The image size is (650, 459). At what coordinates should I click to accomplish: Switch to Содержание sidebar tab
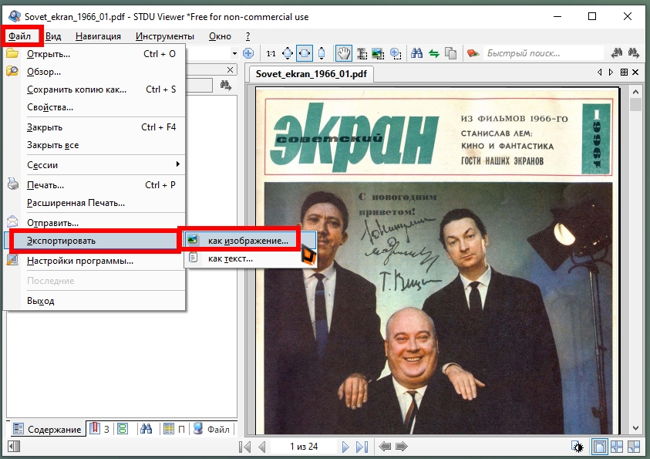[x=46, y=429]
